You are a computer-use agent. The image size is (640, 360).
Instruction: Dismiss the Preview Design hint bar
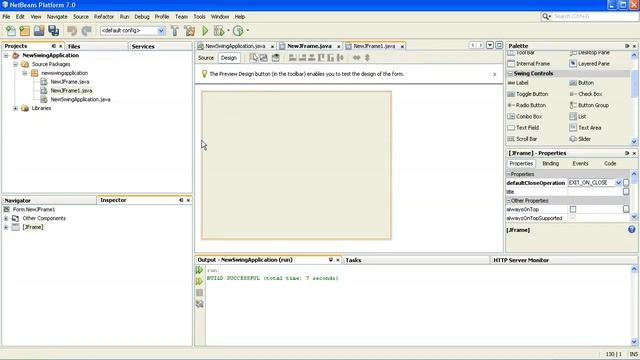(494, 74)
